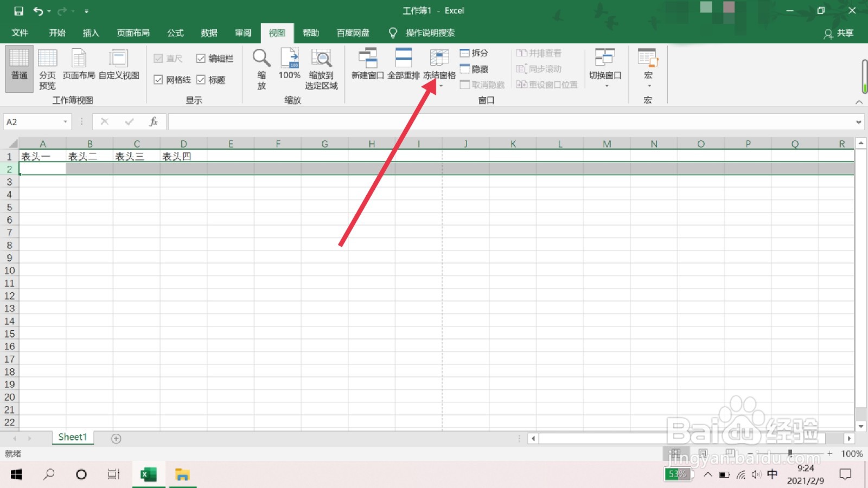Switch to the Insert (插入) tab
The width and height of the screenshot is (868, 488).
pos(91,33)
